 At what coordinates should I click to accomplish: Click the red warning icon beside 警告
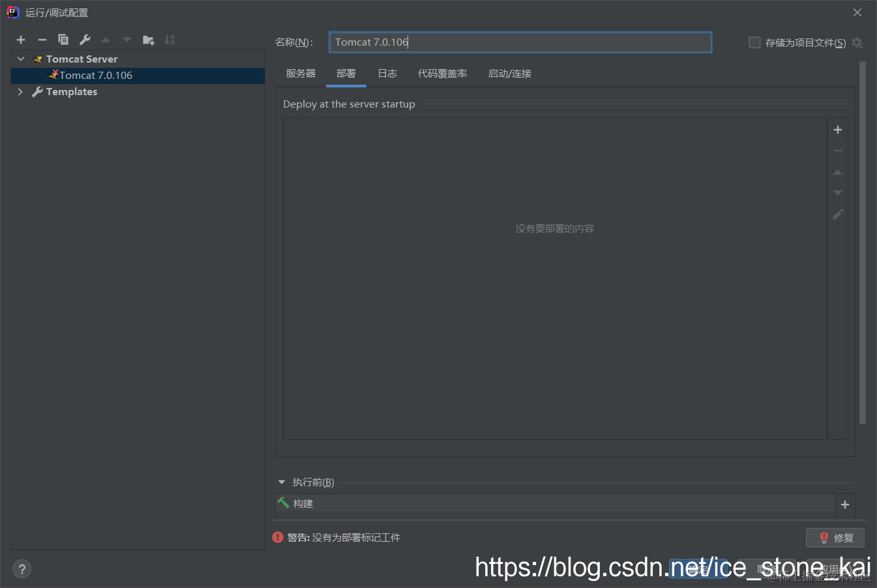[278, 537]
